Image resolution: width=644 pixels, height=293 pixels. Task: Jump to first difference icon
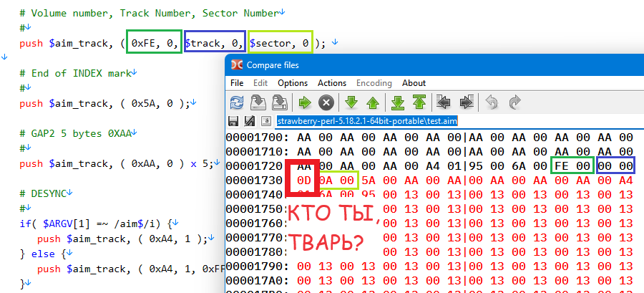(420, 102)
